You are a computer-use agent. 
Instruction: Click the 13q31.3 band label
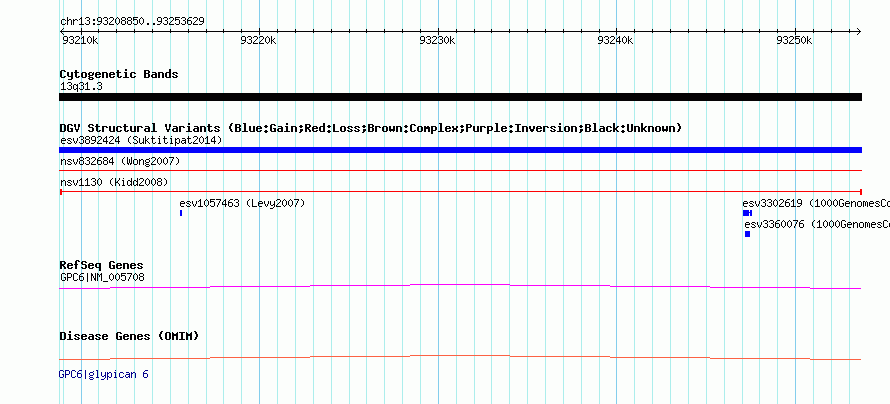[81, 87]
